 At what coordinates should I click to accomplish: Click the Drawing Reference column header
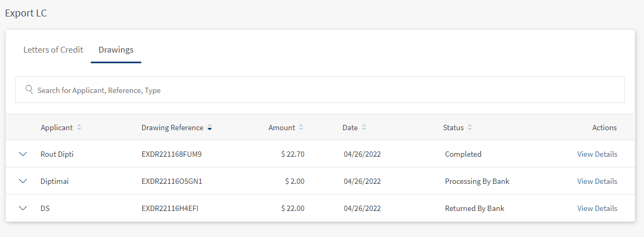click(x=173, y=128)
